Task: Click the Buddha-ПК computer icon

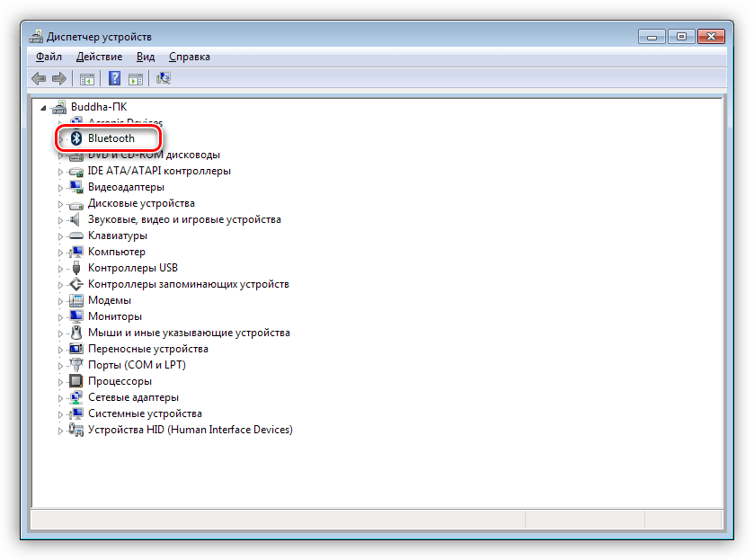Action: [x=59, y=107]
